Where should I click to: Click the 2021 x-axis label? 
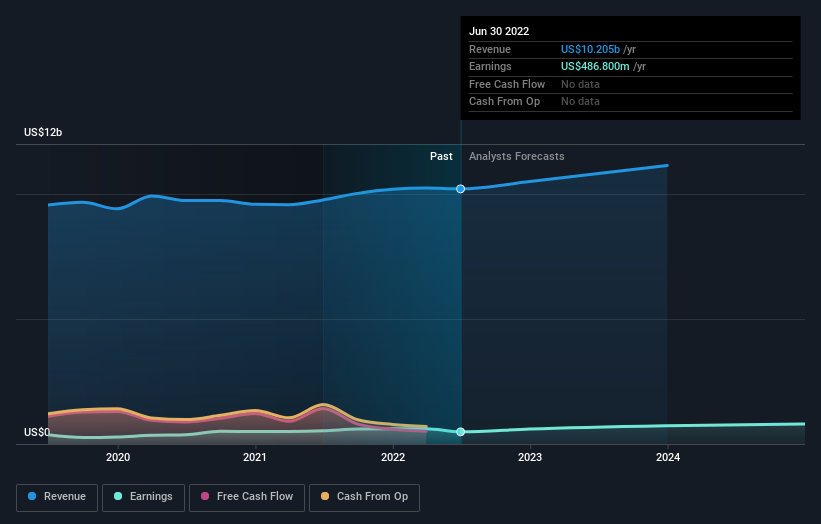point(255,458)
